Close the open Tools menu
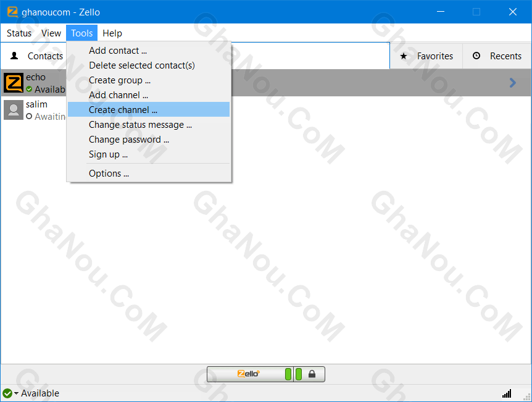The height and width of the screenshot is (402, 532). (81, 33)
